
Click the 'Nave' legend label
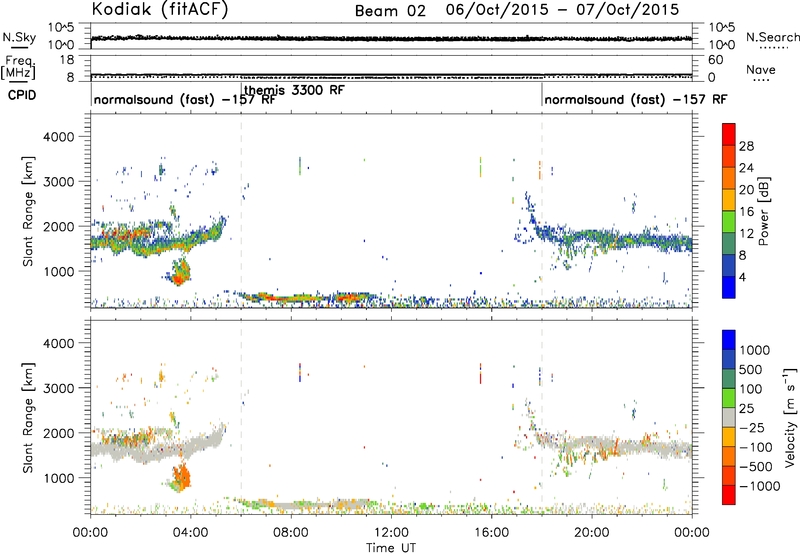tap(761, 69)
